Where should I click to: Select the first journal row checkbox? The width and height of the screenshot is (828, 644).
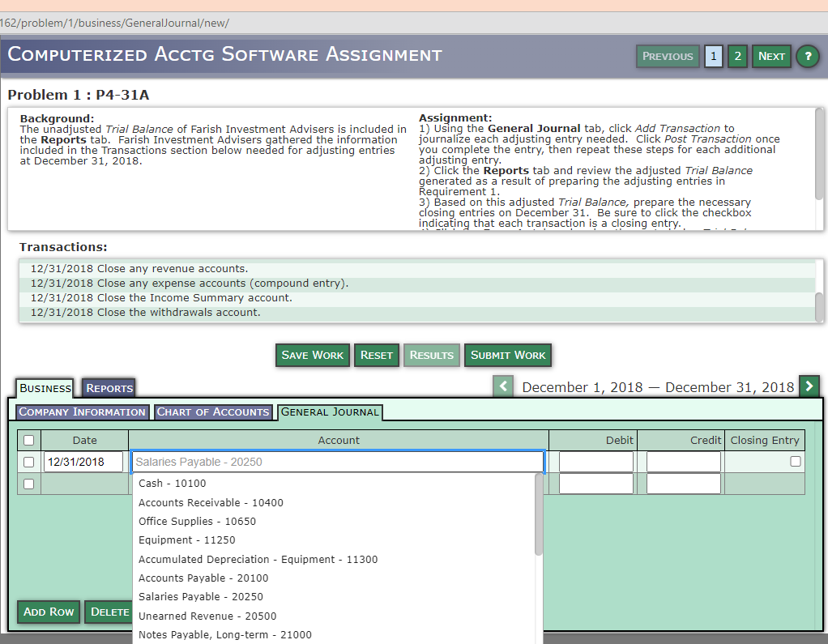point(29,462)
